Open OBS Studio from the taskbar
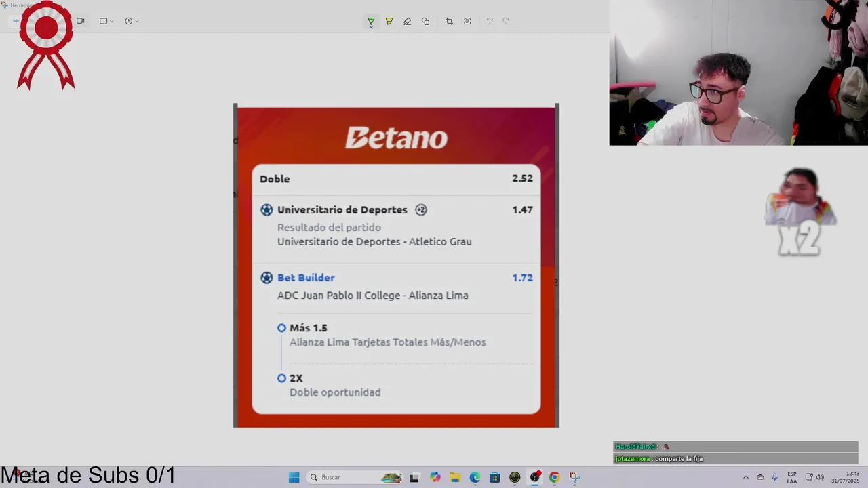Viewport: 868px width, 488px height. [x=535, y=477]
